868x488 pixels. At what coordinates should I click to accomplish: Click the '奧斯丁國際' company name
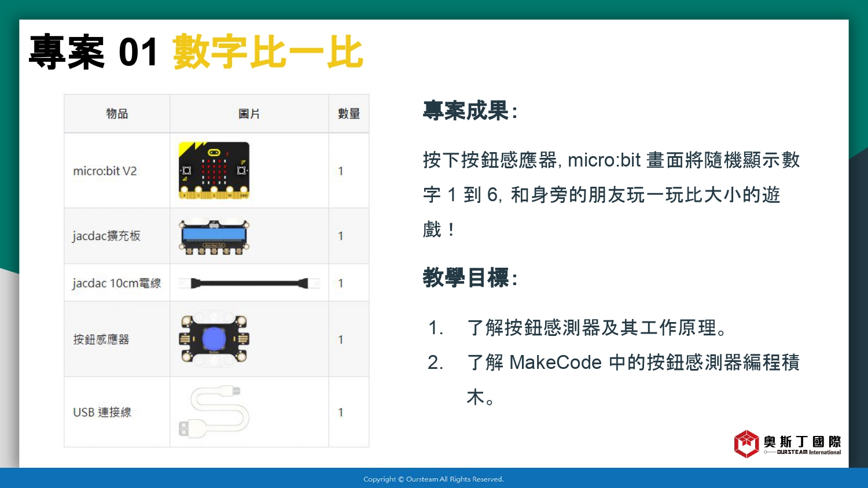click(x=802, y=442)
